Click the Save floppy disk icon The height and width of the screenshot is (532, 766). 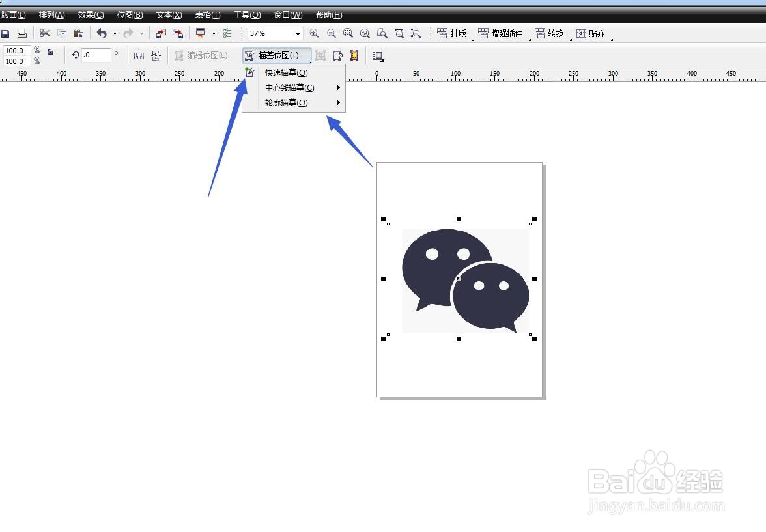point(5,34)
